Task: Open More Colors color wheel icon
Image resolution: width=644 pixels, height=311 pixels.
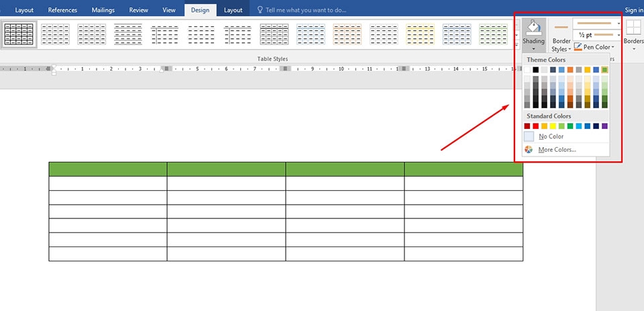Action: coord(529,150)
